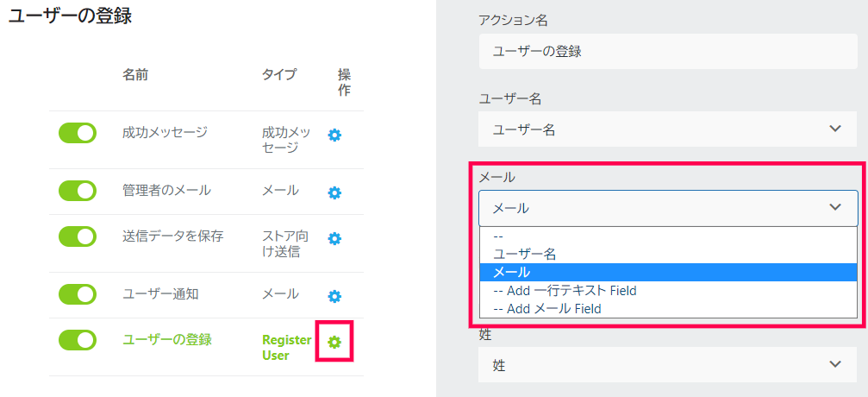Edit the アクション名 text field

(x=668, y=52)
